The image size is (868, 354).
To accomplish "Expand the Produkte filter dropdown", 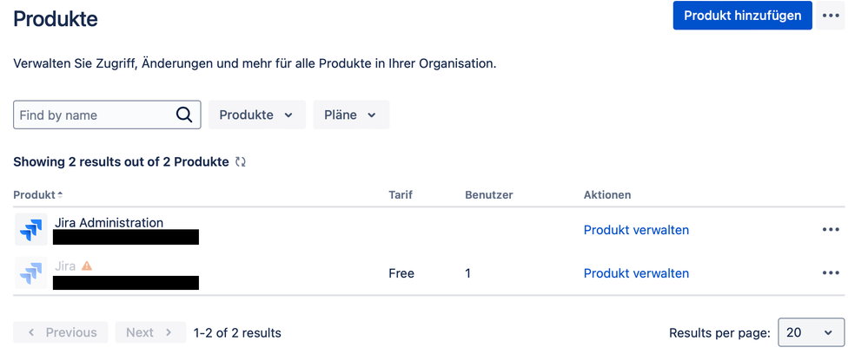I will (257, 115).
